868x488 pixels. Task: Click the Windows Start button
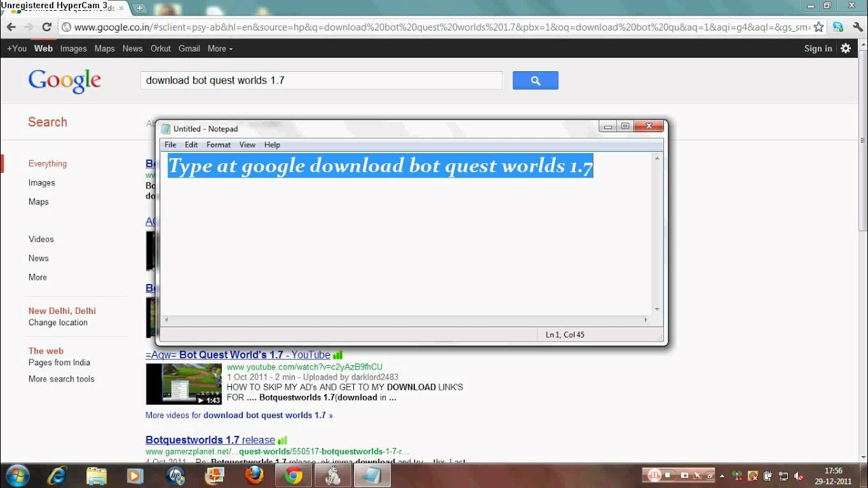coord(17,475)
